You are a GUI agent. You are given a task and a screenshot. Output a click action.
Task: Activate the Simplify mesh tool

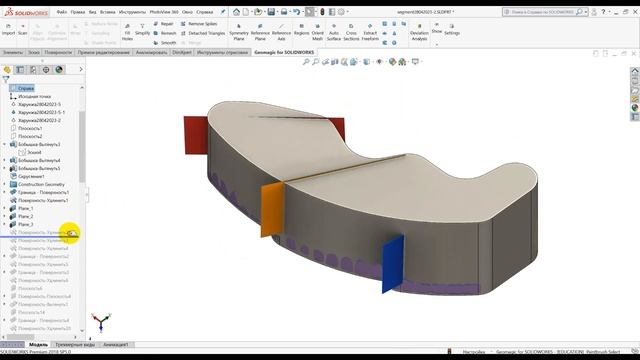pyautogui.click(x=142, y=29)
